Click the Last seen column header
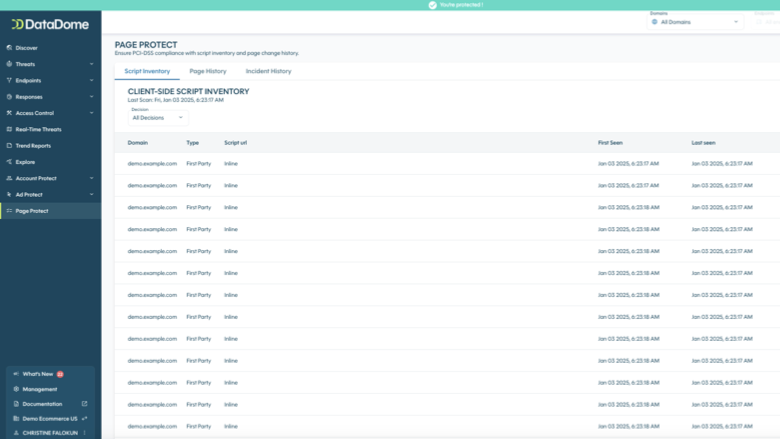Screen dimensions: 780x439 [x=703, y=143]
